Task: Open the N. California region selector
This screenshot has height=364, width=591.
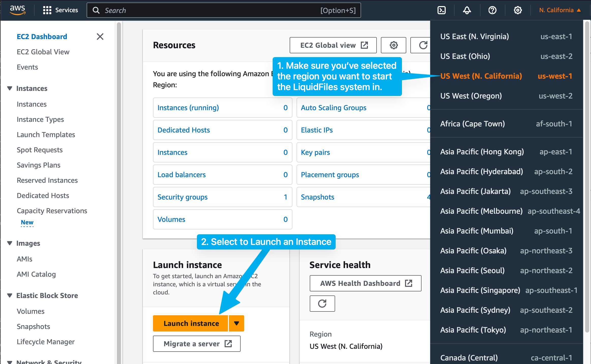Action: tap(559, 10)
